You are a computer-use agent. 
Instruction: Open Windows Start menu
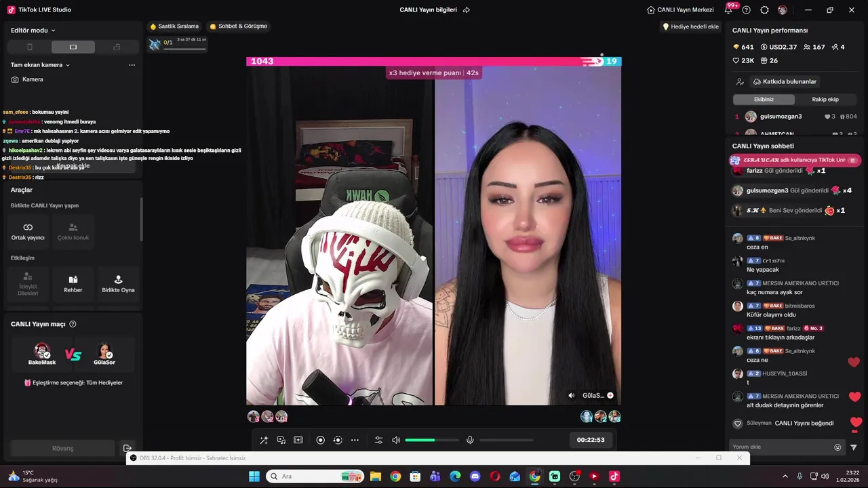(x=254, y=476)
